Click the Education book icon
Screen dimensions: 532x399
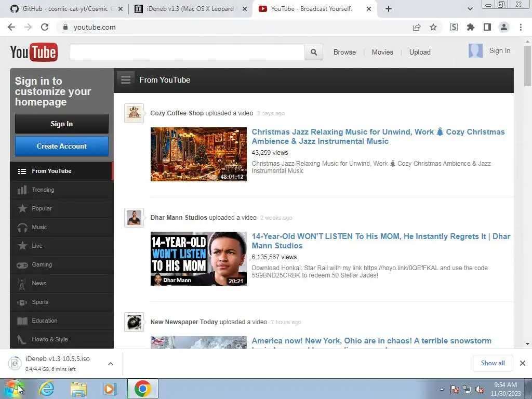22,321
